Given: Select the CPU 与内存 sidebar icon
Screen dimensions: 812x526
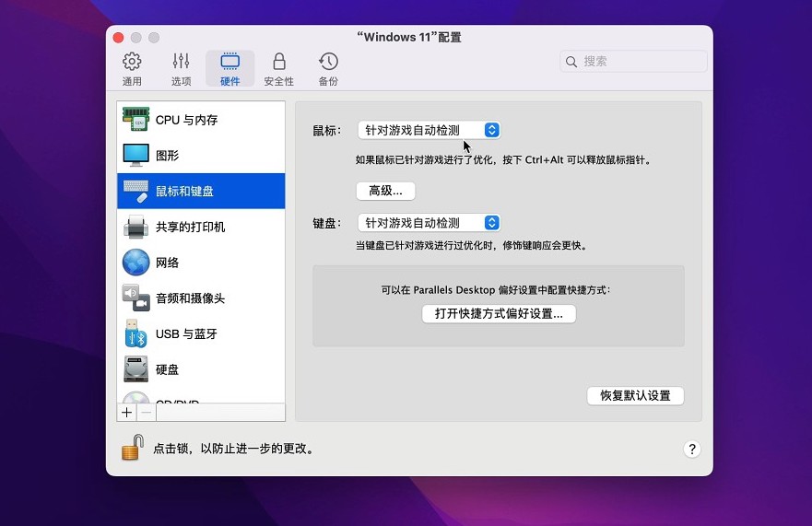Looking at the screenshot, I should pos(135,120).
